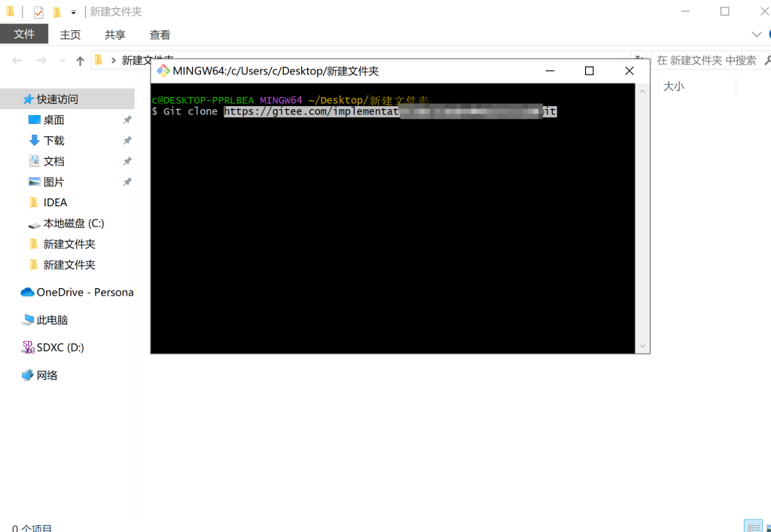Click the Git Bash icon in MINGW64 title bar
This screenshot has width=771, height=532.
[x=163, y=71]
